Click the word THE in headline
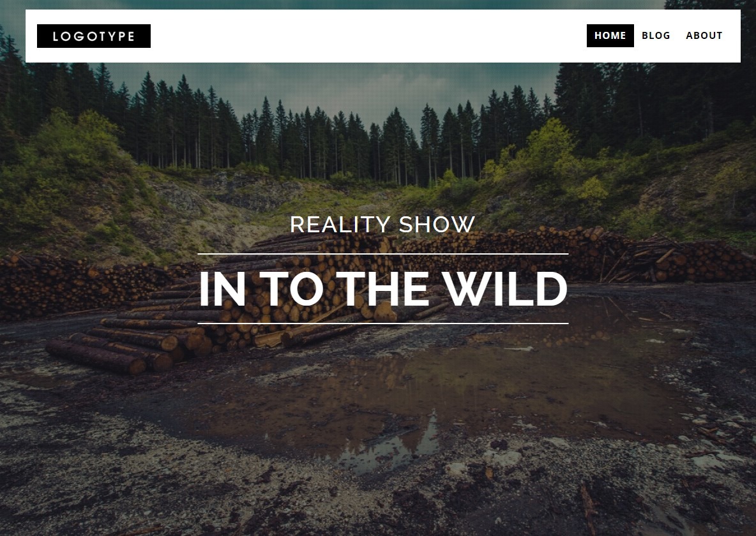 pyautogui.click(x=385, y=288)
